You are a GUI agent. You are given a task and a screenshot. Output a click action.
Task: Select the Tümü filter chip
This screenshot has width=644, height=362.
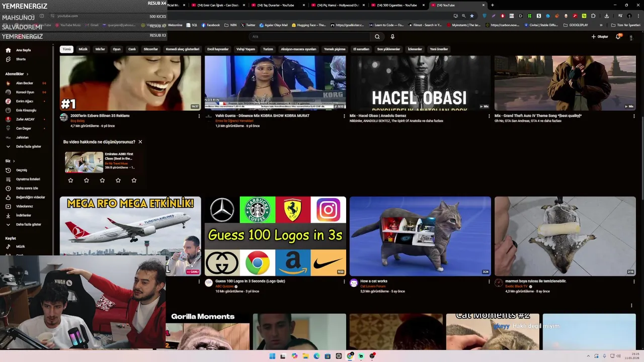66,49
